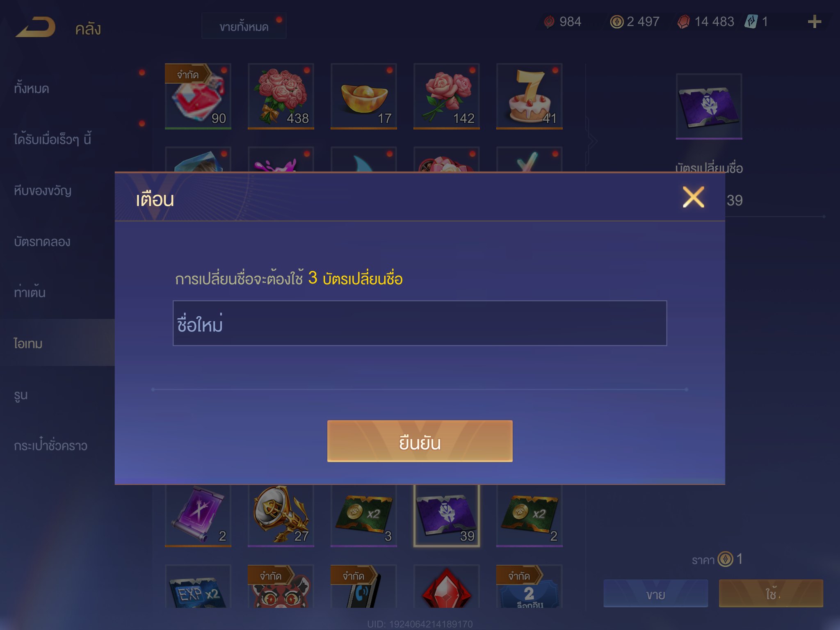This screenshot has width=840, height=630.
Task: Open the plus icon to add currency
Action: 814,22
